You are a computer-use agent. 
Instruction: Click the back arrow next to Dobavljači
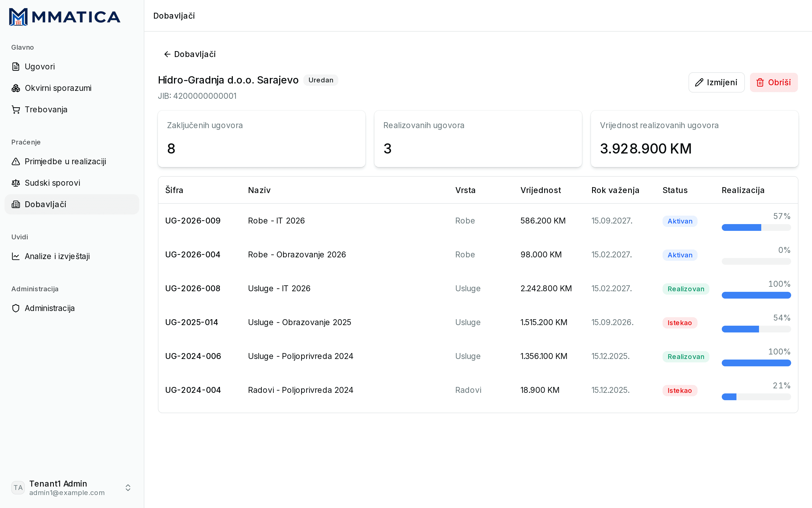[x=167, y=54]
